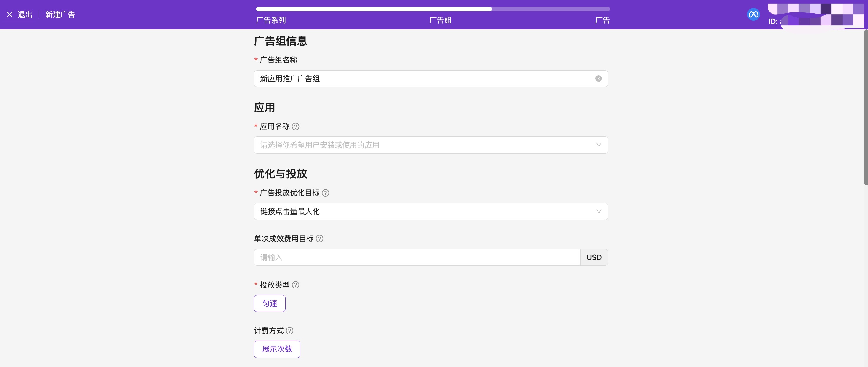Click the 退出 exit link
Image resolution: width=868 pixels, height=367 pixels.
tap(25, 15)
